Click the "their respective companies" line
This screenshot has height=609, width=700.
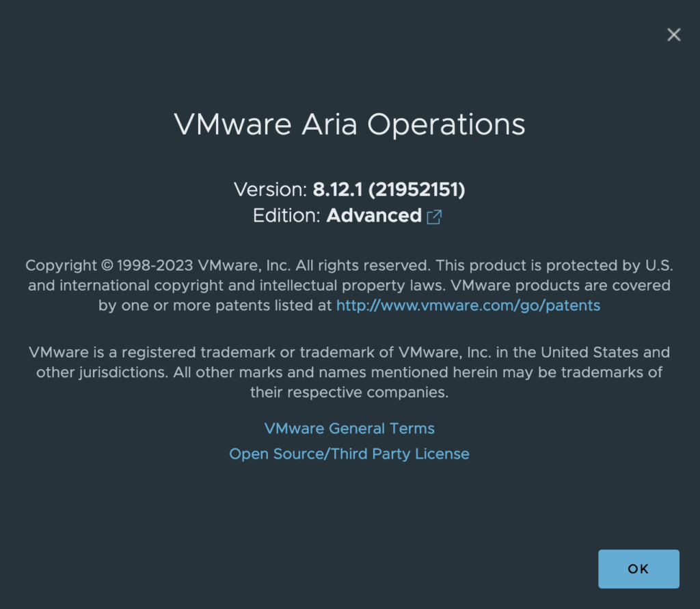(x=349, y=393)
